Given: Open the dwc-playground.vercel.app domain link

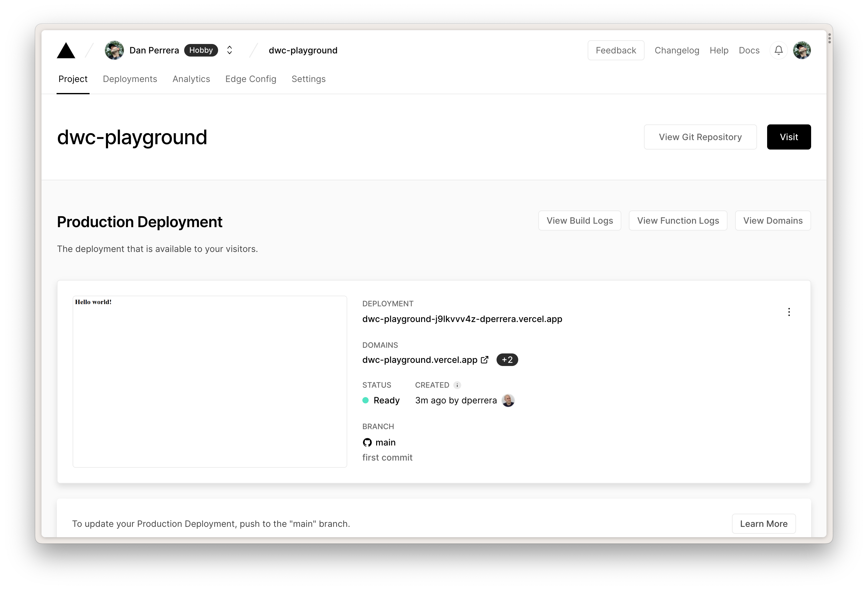Looking at the screenshot, I should click(420, 360).
